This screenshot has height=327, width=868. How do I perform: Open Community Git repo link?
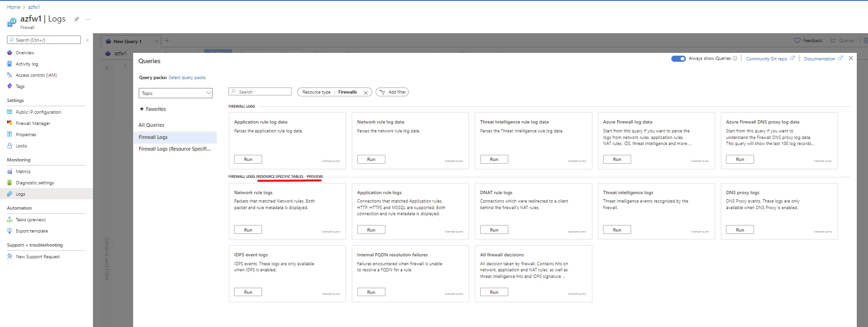[x=770, y=58]
